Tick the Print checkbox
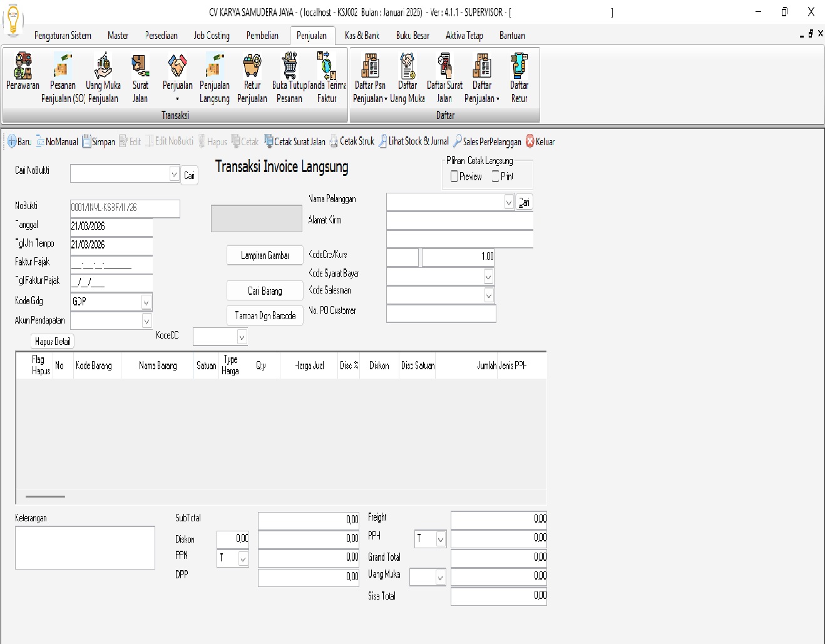 (x=496, y=176)
